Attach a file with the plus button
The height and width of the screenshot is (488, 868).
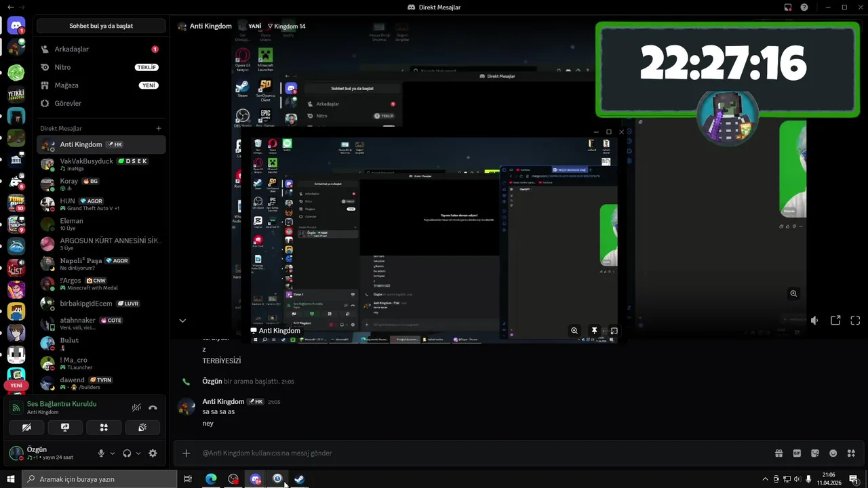click(186, 453)
